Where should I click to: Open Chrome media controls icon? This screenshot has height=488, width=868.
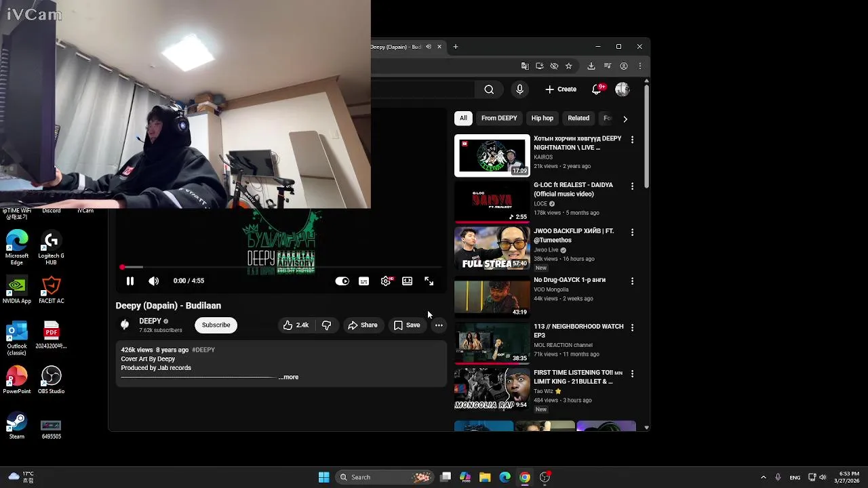(x=608, y=66)
